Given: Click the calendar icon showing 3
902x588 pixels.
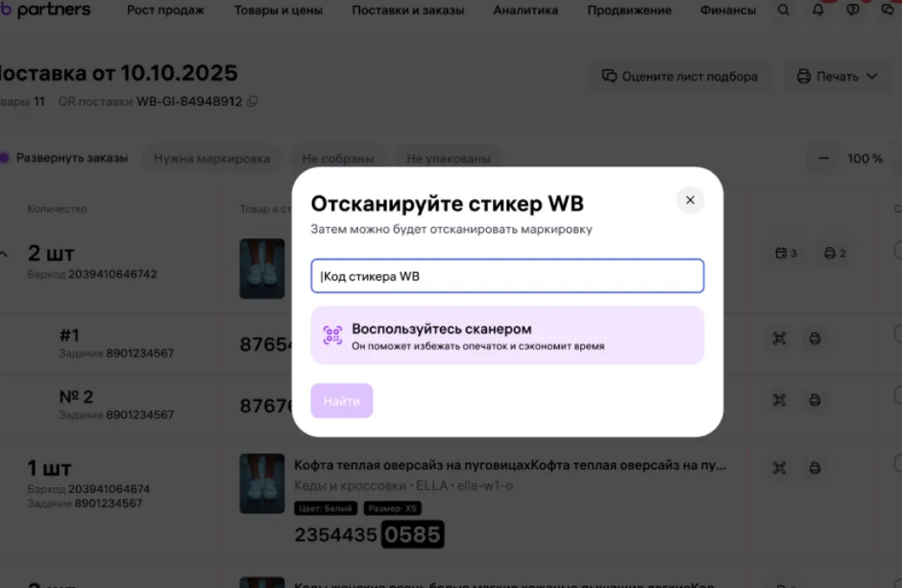Looking at the screenshot, I should coord(785,254).
